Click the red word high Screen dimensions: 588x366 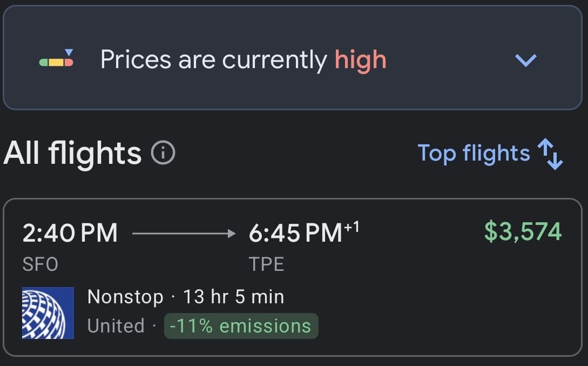(x=360, y=60)
